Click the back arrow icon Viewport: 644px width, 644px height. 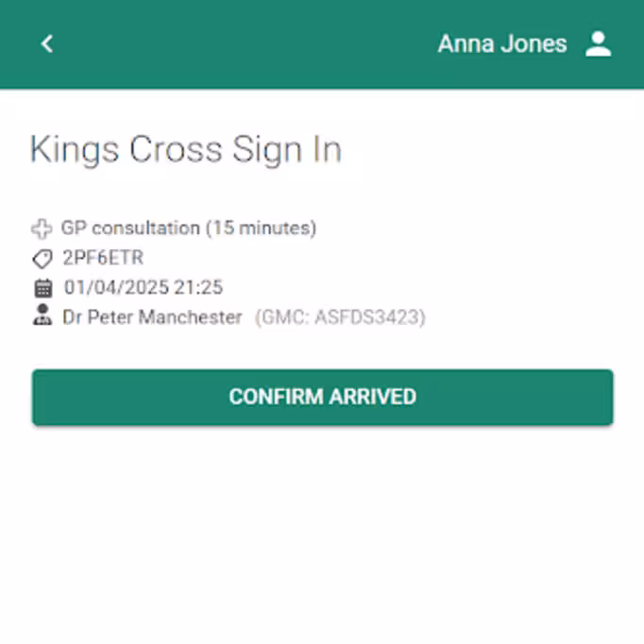pyautogui.click(x=47, y=43)
